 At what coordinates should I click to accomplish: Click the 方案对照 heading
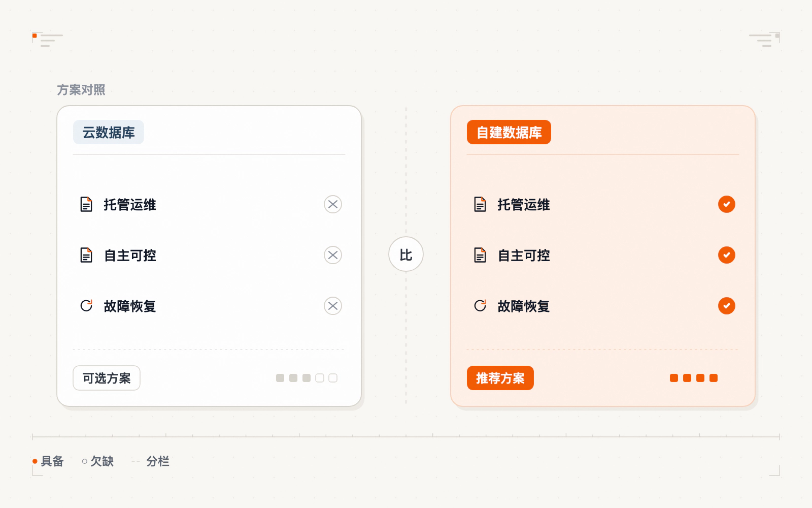(x=81, y=90)
